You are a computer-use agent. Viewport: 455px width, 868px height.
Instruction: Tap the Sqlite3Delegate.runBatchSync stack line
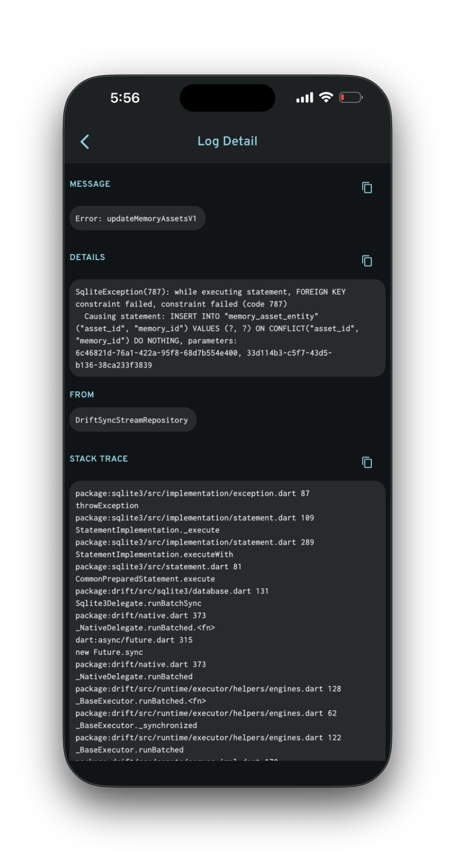pos(138,604)
